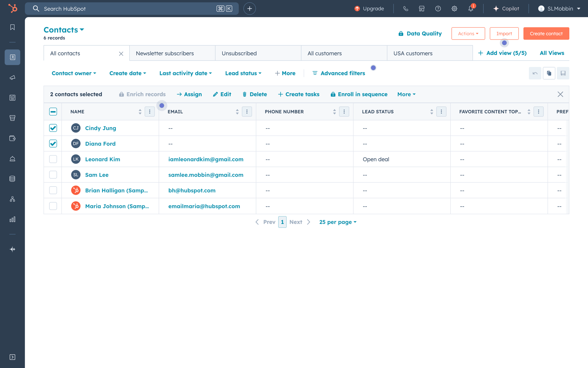Open the Help question mark icon
588x368 pixels.
438,9
